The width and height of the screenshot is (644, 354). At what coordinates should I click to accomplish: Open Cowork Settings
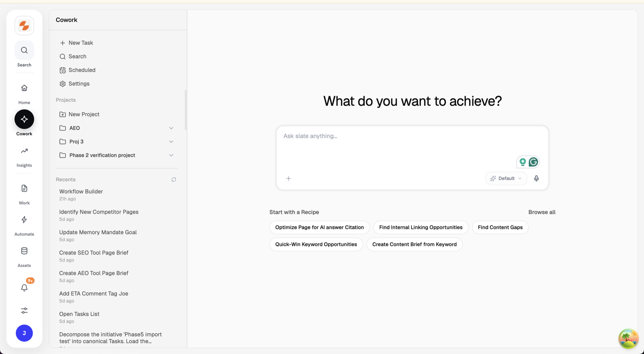75,84
